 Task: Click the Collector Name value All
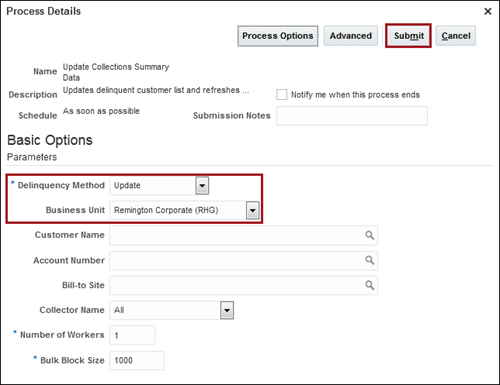pyautogui.click(x=165, y=310)
